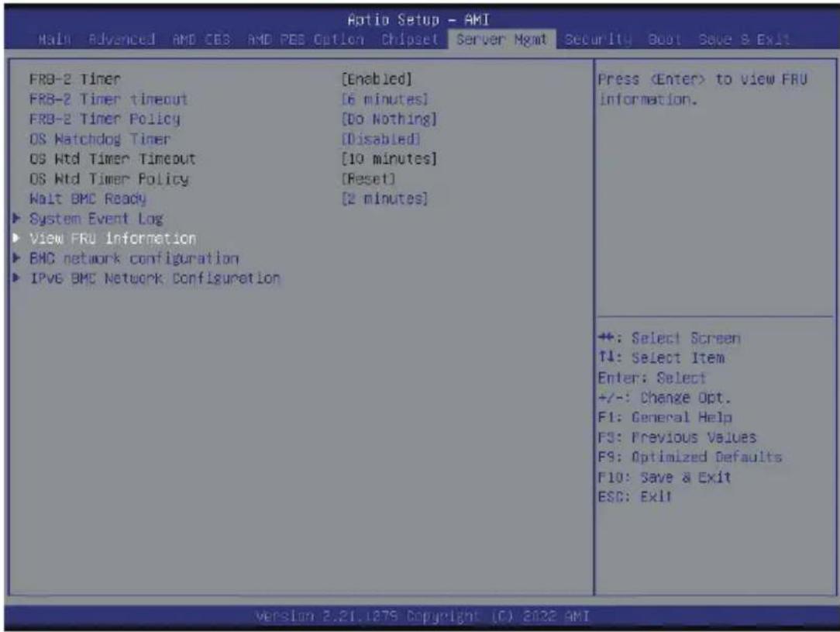Select OS Wtd Timer Policy row

109,179
